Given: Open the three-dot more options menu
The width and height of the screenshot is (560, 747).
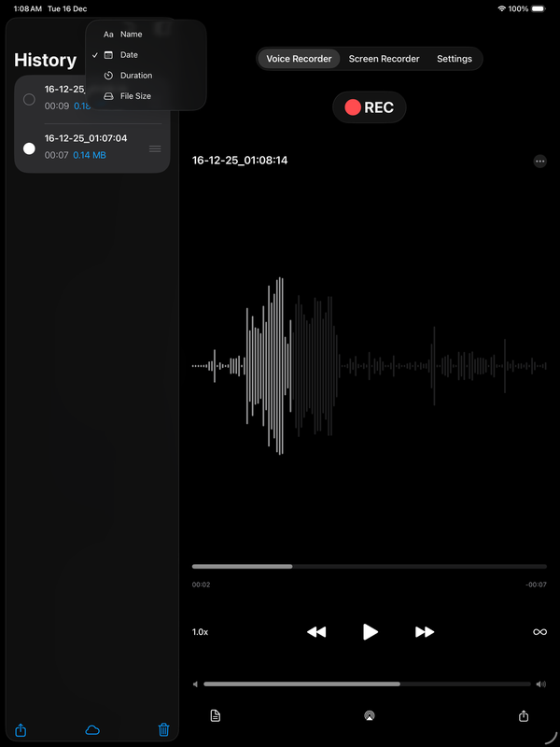Looking at the screenshot, I should click(x=539, y=162).
